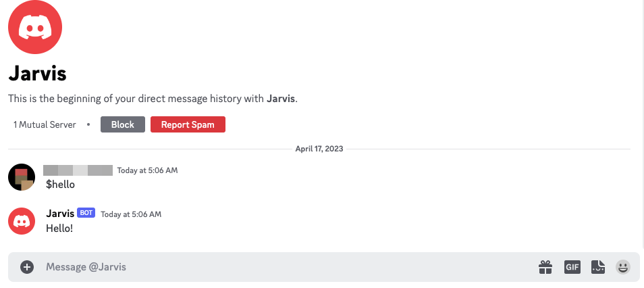Open the sticker picker

coord(597,267)
